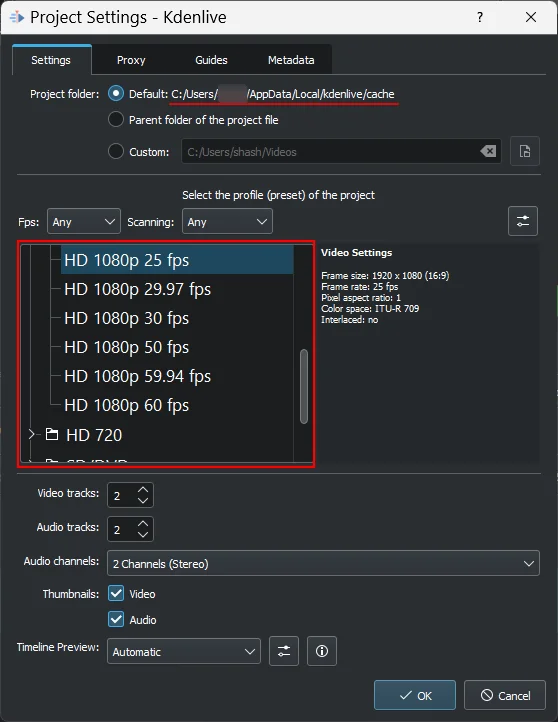558x722 pixels.
Task: Confirm settings with the OK button
Action: (415, 695)
